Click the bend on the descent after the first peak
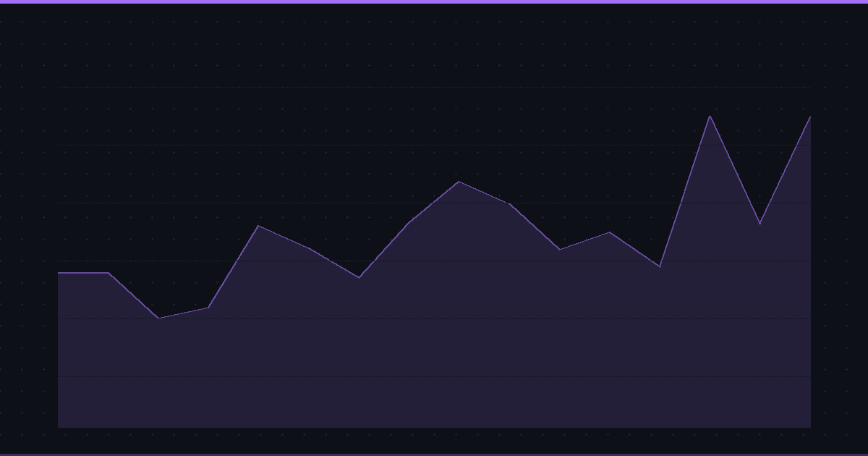Image resolution: width=868 pixels, height=456 pixels. pyautogui.click(x=309, y=248)
